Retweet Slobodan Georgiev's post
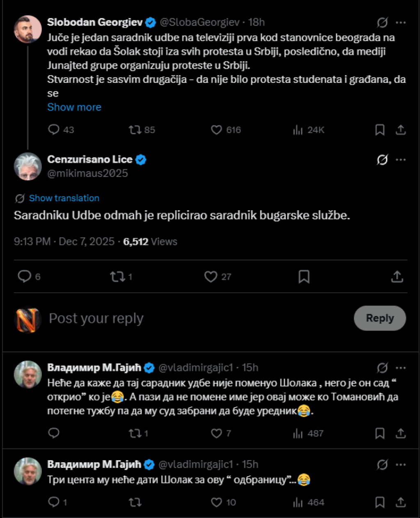Viewport: 420px width, 518px height. 135,130
